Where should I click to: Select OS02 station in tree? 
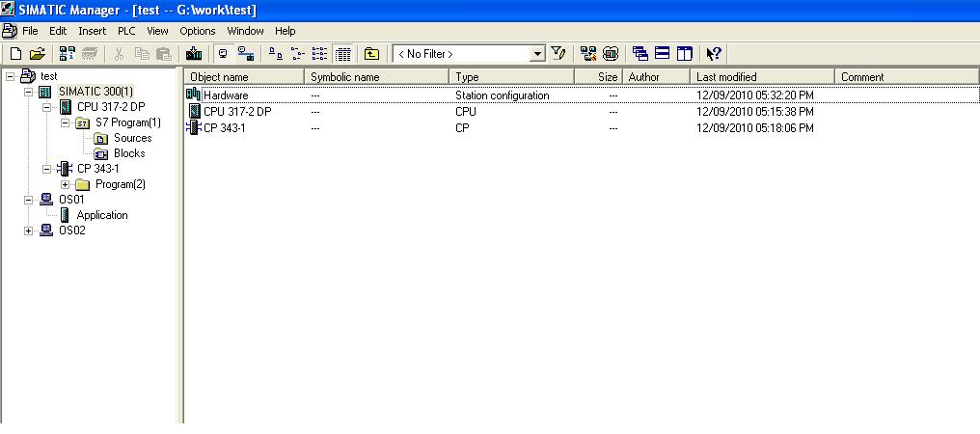[x=71, y=231]
